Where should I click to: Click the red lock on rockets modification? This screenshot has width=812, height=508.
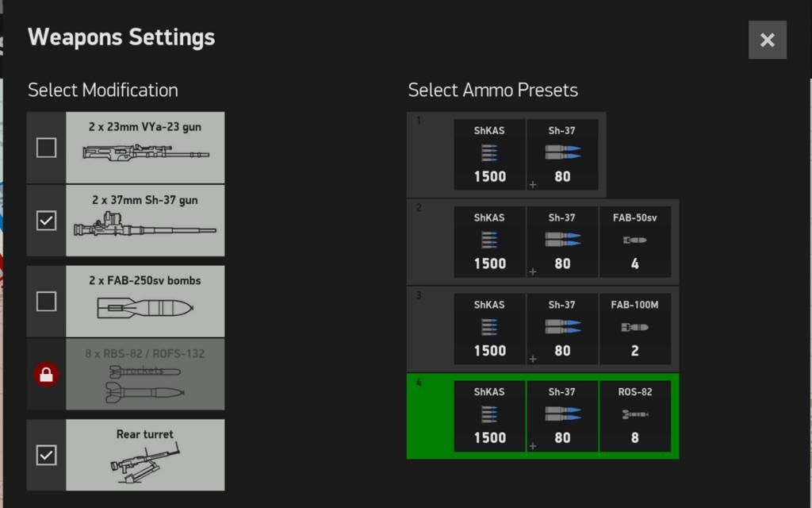tap(46, 375)
